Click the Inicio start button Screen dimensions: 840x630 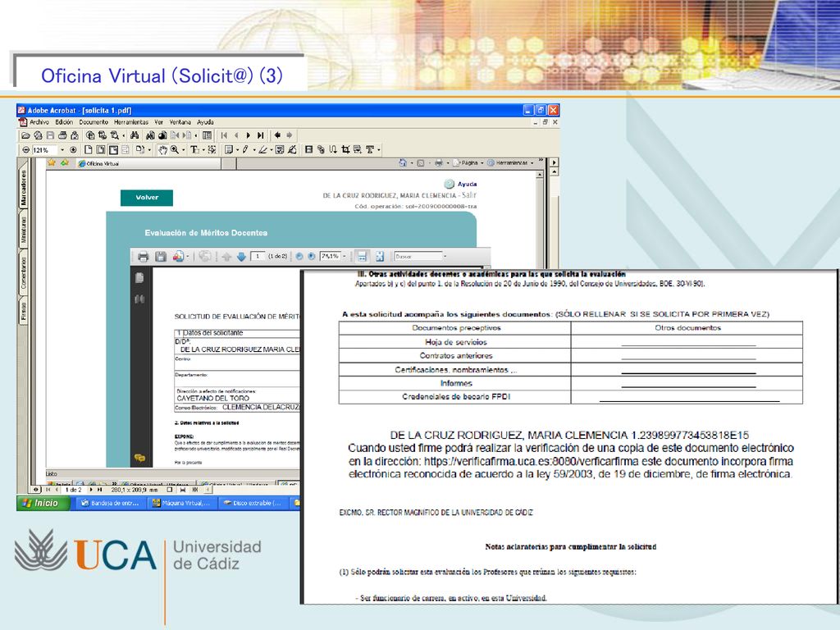coord(43,503)
